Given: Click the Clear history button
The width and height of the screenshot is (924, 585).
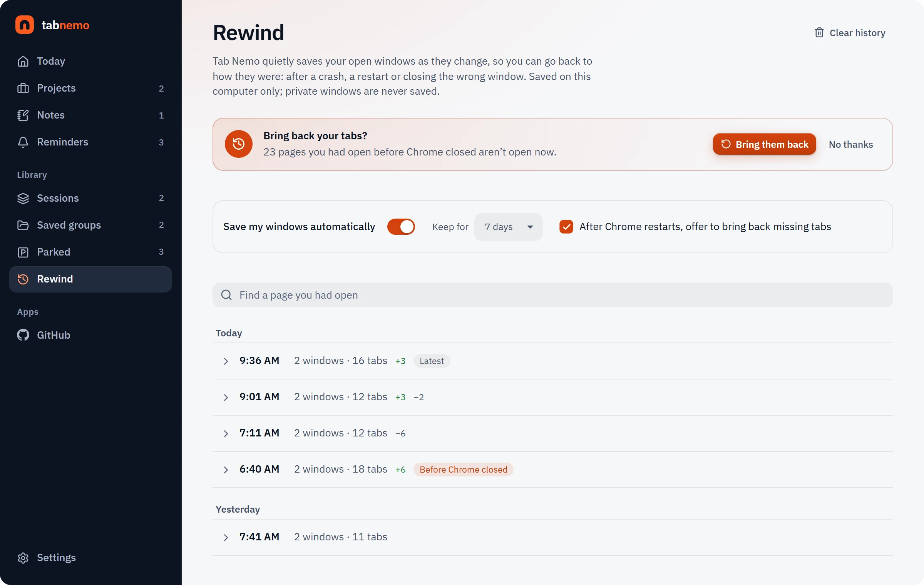Looking at the screenshot, I should [850, 33].
